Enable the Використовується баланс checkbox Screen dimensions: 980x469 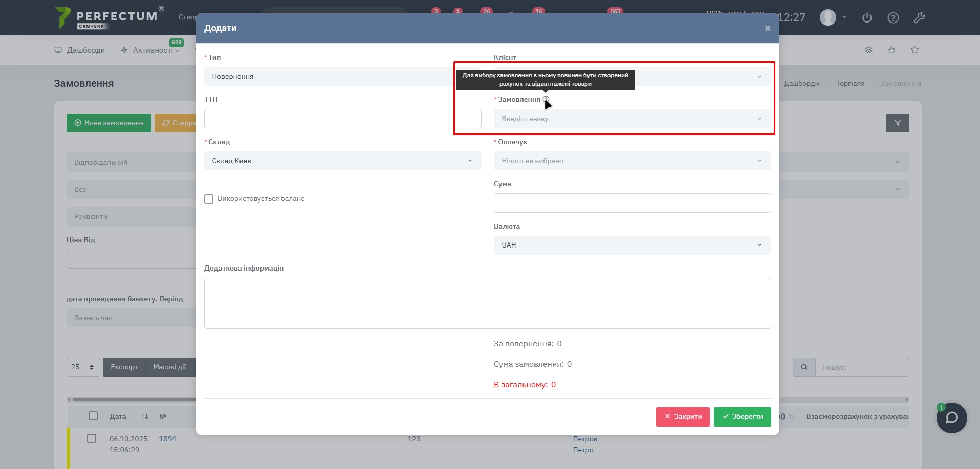point(209,199)
